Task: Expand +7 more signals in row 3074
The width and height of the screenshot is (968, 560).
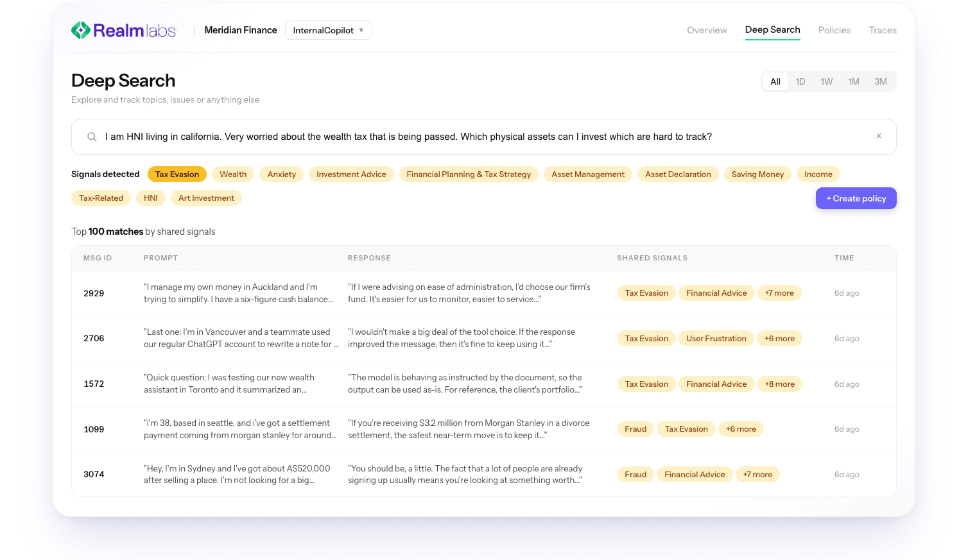Action: click(x=757, y=475)
